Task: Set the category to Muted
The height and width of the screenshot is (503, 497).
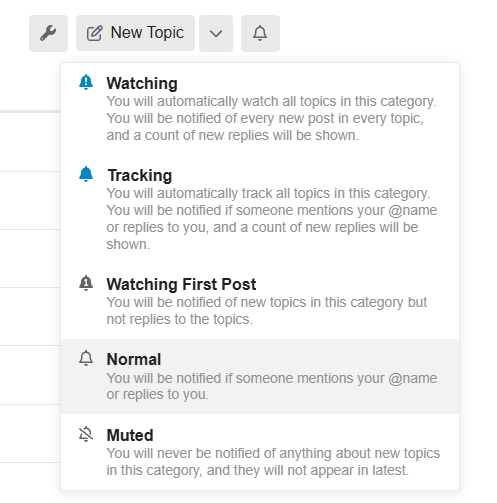Action: [x=260, y=452]
